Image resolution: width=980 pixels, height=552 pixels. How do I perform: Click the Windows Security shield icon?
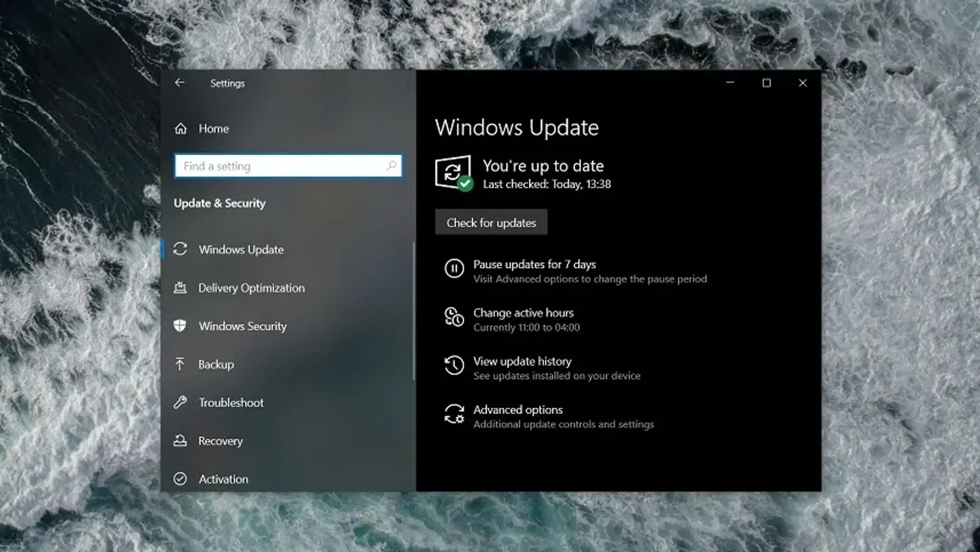(x=180, y=326)
